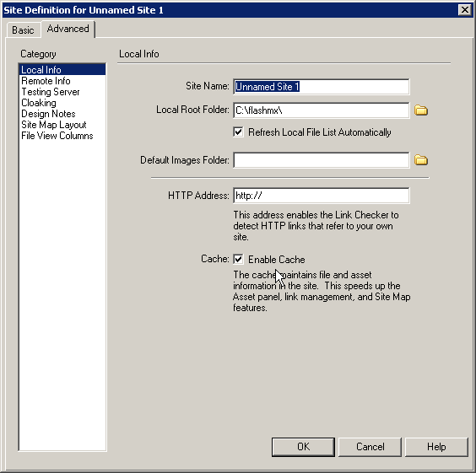Select the Advanced tab
Viewport: 476px width, 473px height.
68,29
